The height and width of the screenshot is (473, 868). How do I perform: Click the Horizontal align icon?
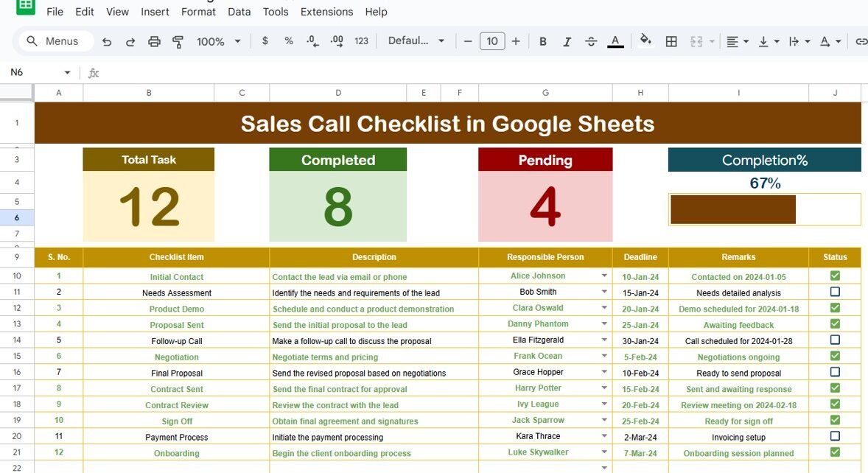click(732, 41)
